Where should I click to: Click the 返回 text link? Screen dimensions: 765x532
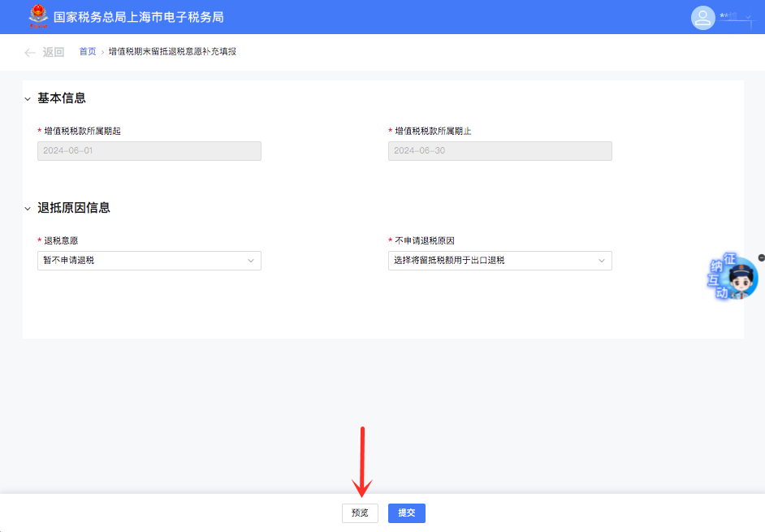[54, 53]
